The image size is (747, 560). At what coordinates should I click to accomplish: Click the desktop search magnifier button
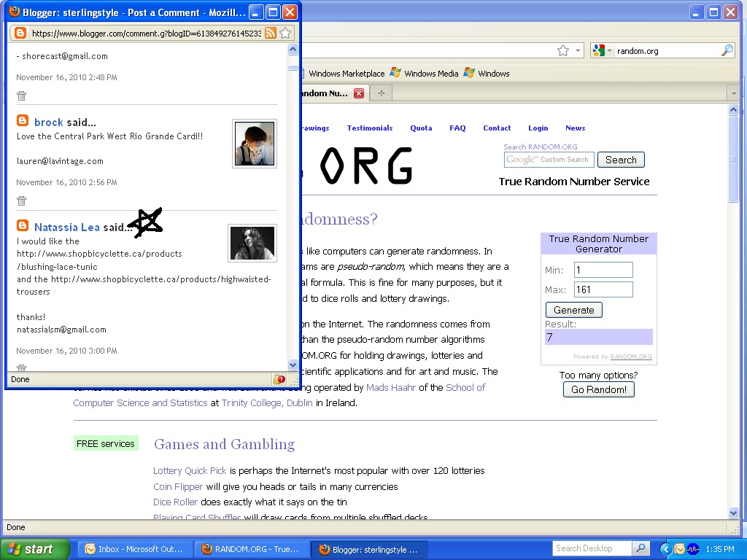[640, 548]
